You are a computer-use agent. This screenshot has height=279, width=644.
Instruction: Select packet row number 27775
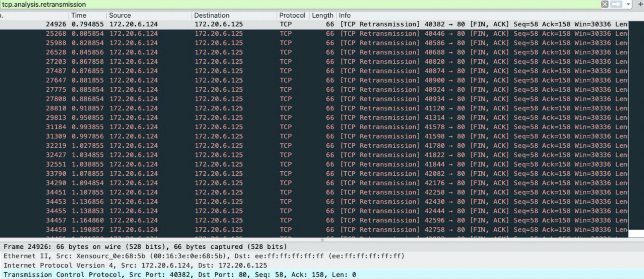coord(314,90)
